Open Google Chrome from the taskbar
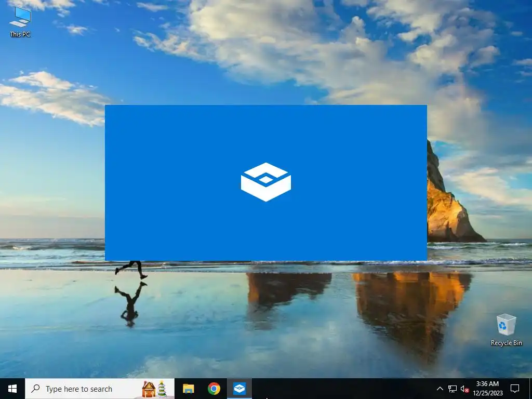The image size is (532, 399). [x=214, y=389]
